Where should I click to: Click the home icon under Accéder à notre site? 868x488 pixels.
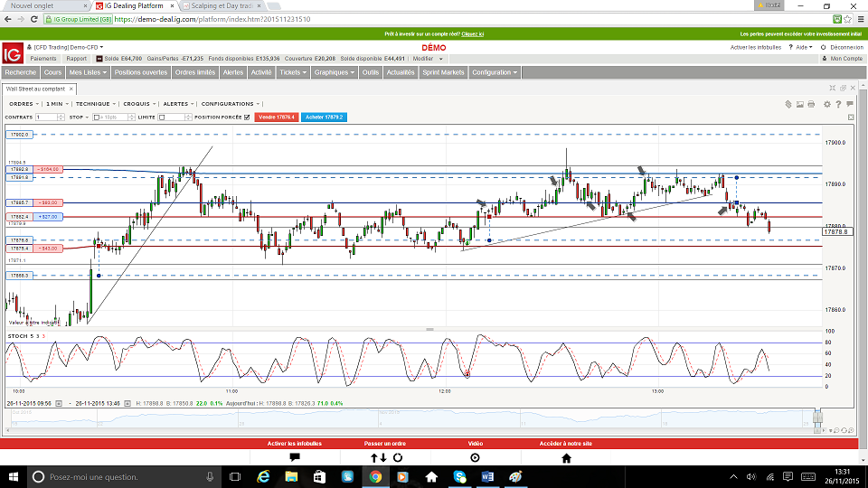pyautogui.click(x=567, y=457)
